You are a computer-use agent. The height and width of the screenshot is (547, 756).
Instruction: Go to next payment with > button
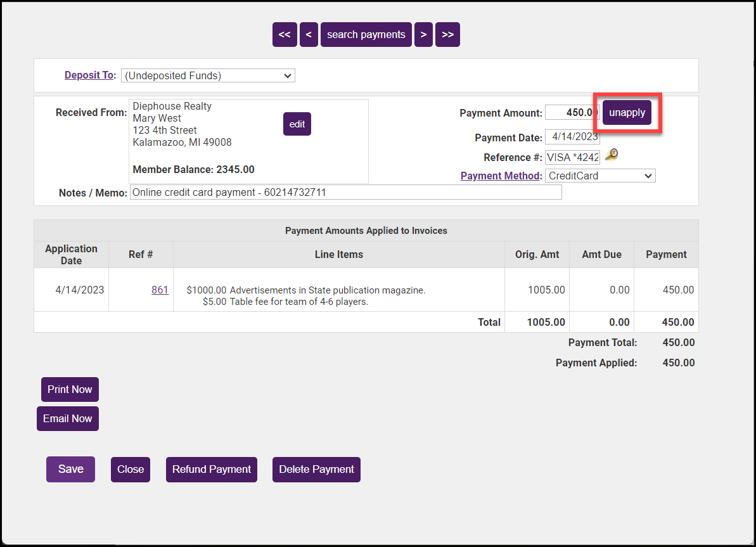423,35
